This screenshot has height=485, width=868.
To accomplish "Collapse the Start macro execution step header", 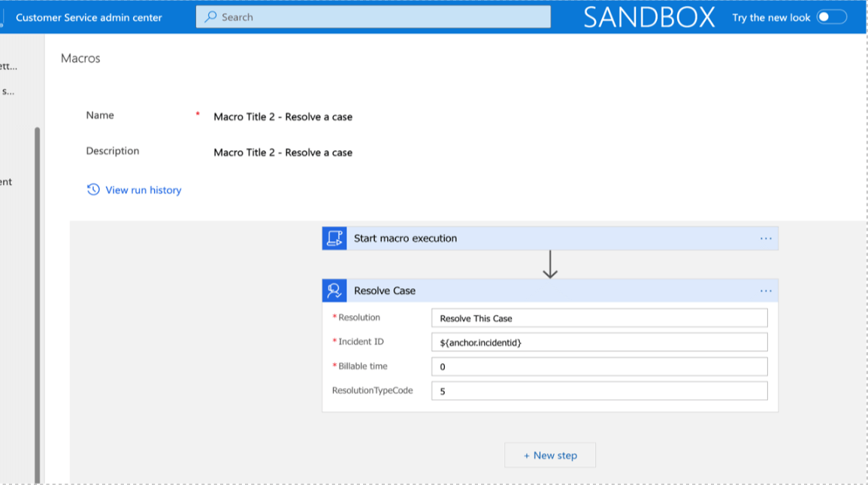I will point(550,238).
